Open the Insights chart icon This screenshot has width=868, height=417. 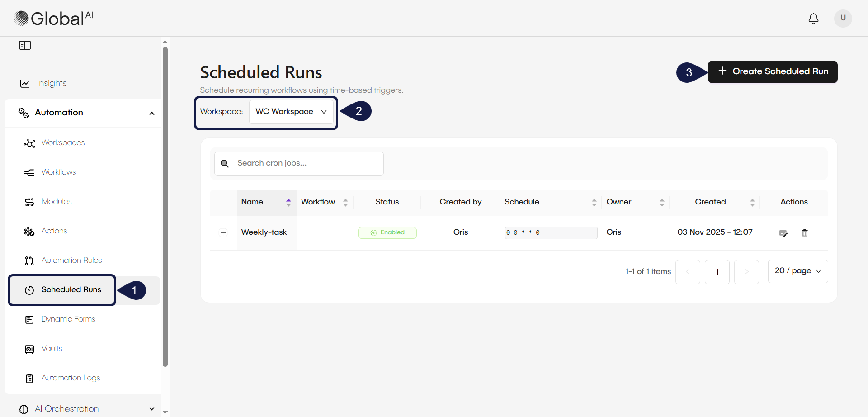[x=24, y=83]
